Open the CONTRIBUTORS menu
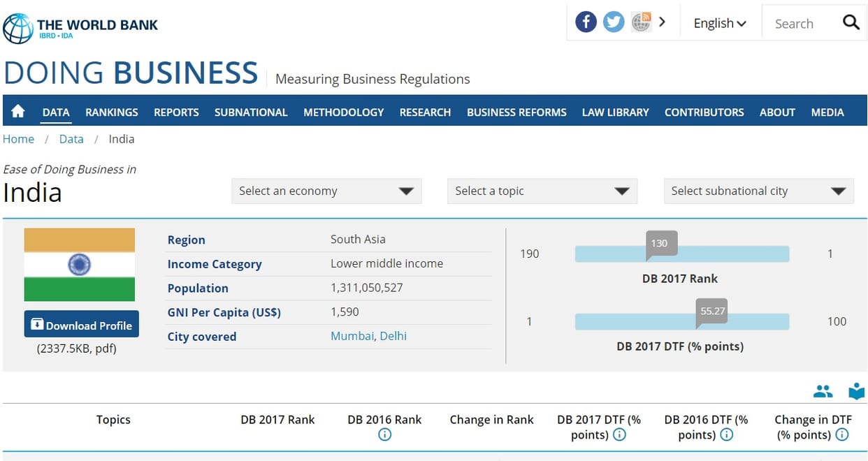Viewport: 868px width, 461px height. 704,112
